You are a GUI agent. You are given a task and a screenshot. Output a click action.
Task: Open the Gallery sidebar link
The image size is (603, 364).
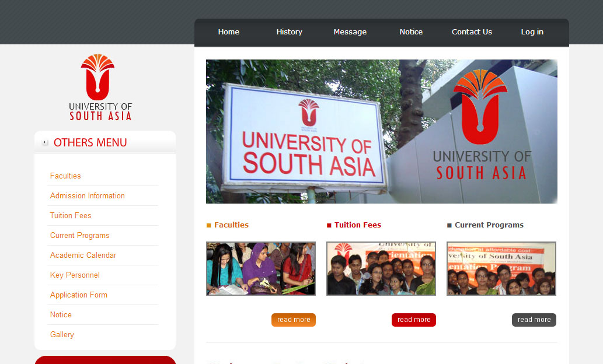[62, 334]
